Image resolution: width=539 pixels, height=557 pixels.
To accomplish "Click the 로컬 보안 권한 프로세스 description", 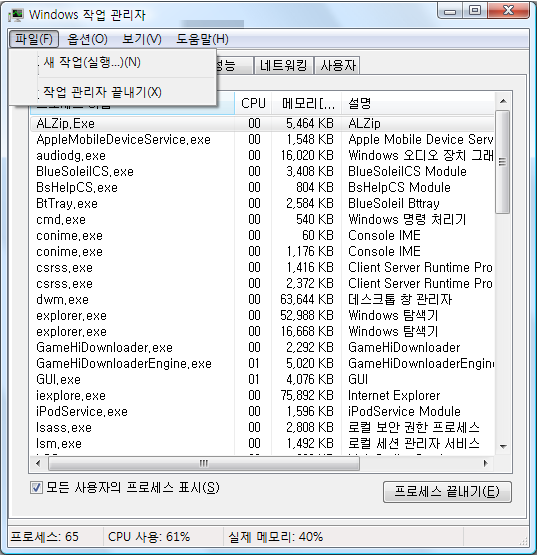I will 414,427.
